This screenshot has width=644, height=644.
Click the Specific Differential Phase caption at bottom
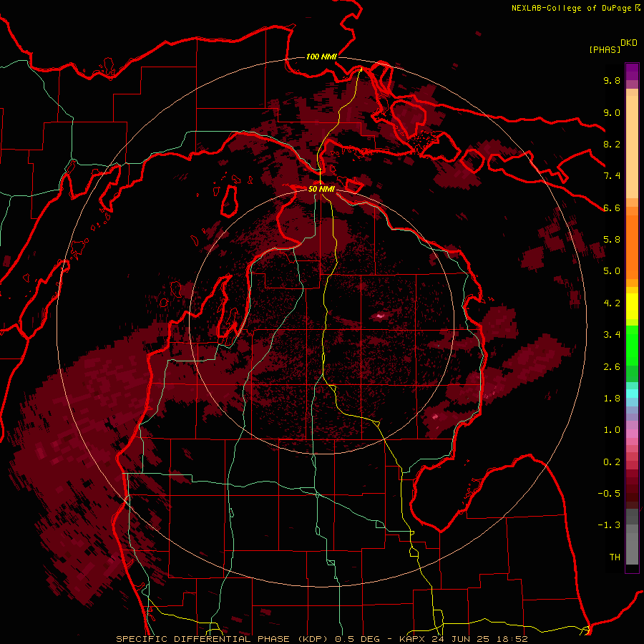tap(321, 639)
